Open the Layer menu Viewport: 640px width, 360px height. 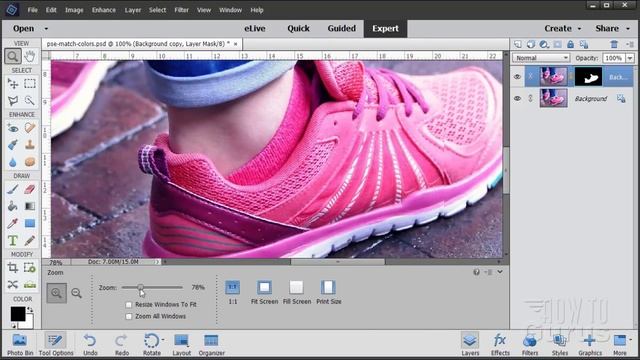[x=133, y=10]
